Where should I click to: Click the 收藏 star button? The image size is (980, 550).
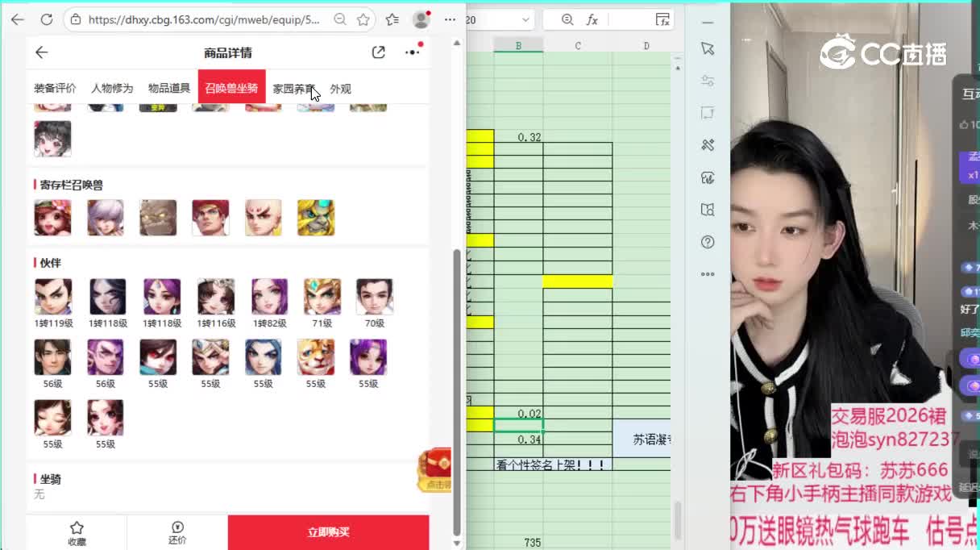pos(77,533)
